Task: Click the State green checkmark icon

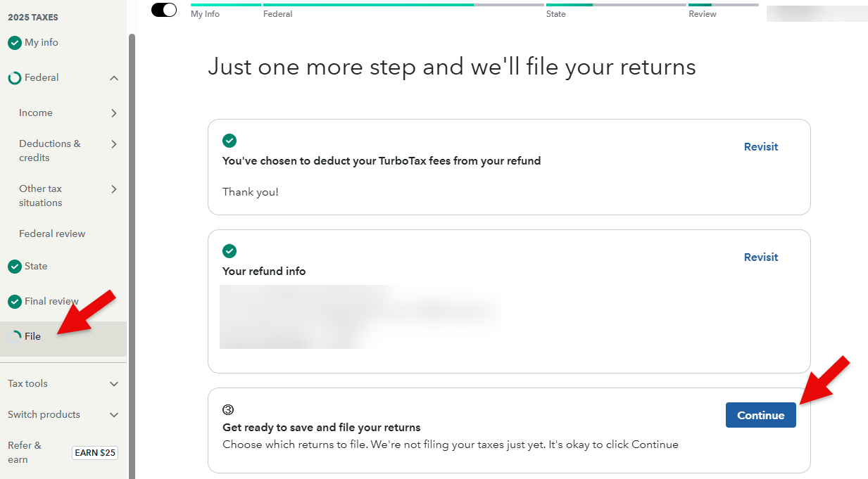Action: [x=15, y=267]
